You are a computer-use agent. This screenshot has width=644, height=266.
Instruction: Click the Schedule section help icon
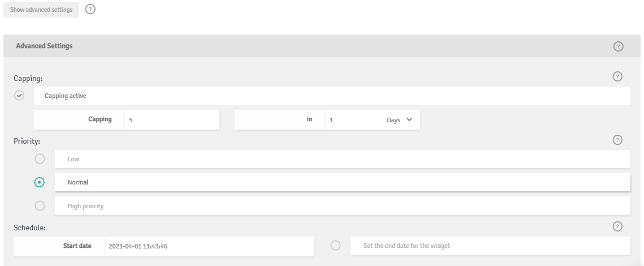(617, 226)
